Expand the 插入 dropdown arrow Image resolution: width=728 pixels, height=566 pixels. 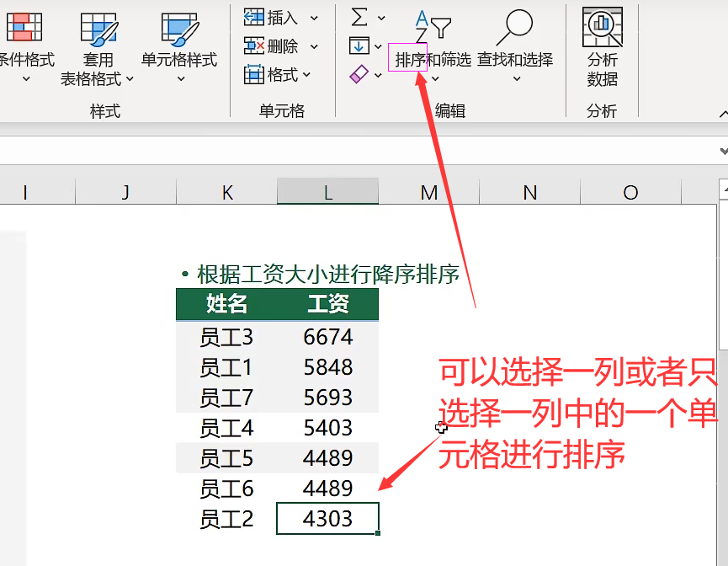(314, 19)
